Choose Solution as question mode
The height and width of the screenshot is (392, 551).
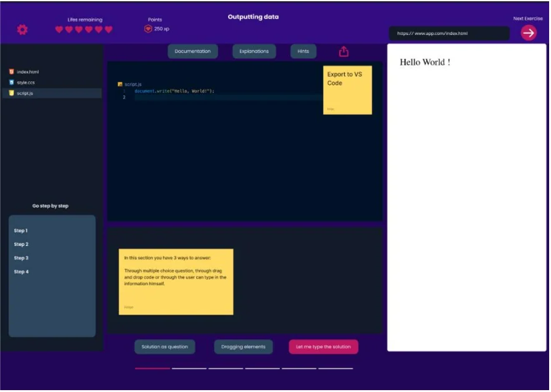[165, 346]
